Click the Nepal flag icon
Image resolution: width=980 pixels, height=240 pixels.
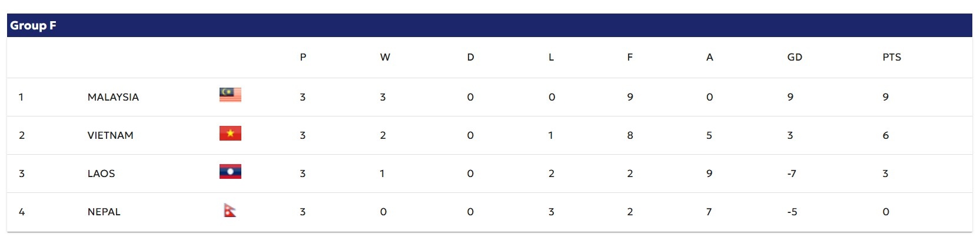pos(230,210)
